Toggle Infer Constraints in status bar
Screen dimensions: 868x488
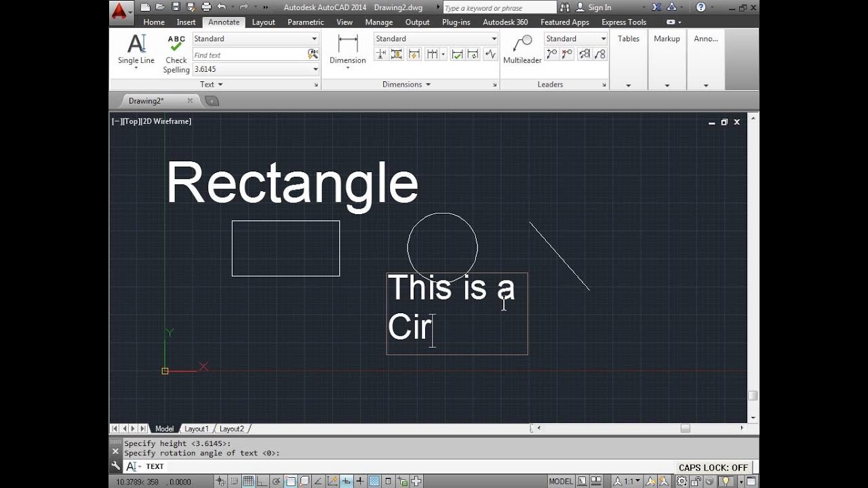point(220,481)
